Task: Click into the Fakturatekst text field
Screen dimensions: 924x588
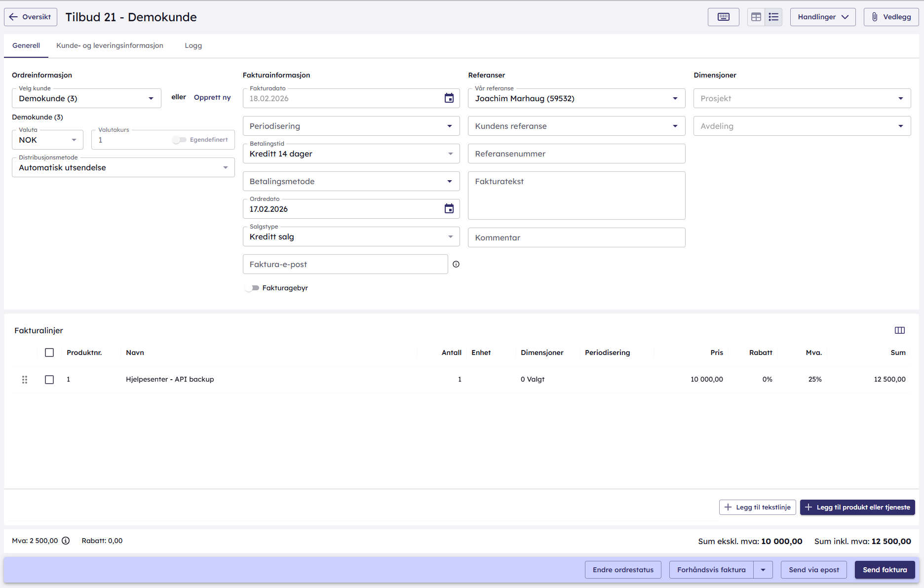Action: tap(576, 196)
